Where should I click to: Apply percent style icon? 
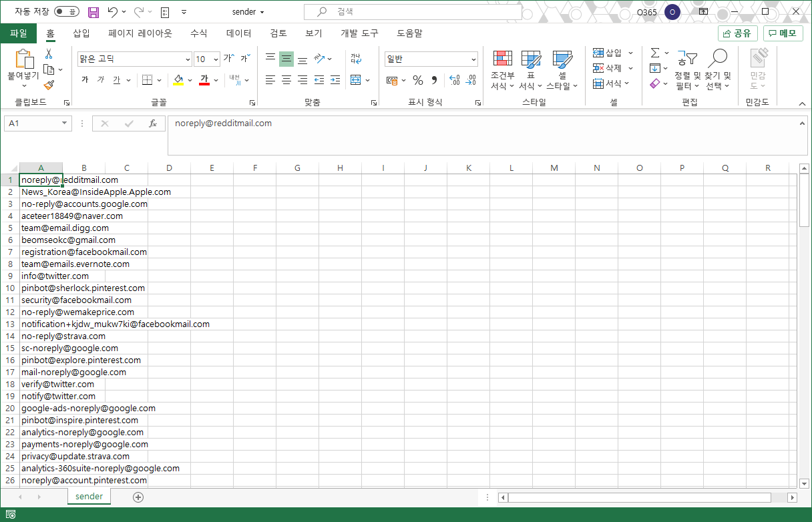(418, 80)
